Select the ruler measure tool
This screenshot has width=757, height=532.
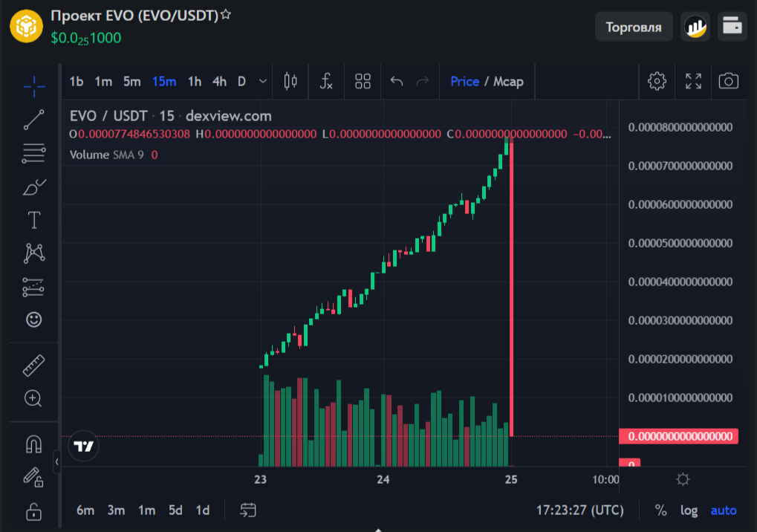(33, 366)
